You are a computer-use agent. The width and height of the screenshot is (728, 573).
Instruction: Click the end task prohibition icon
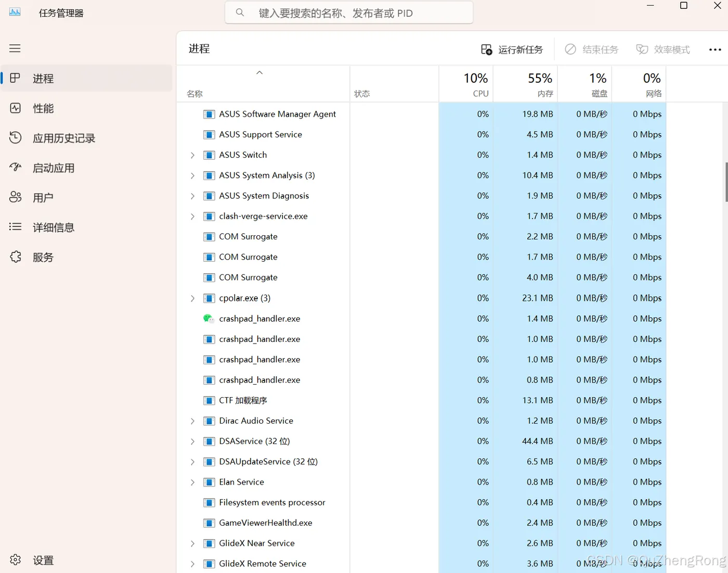[x=570, y=49]
